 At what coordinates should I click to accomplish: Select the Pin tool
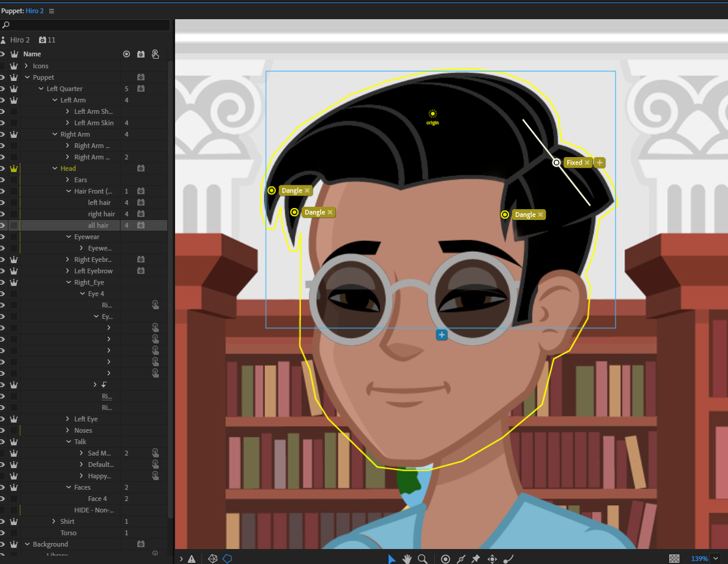[476, 559]
